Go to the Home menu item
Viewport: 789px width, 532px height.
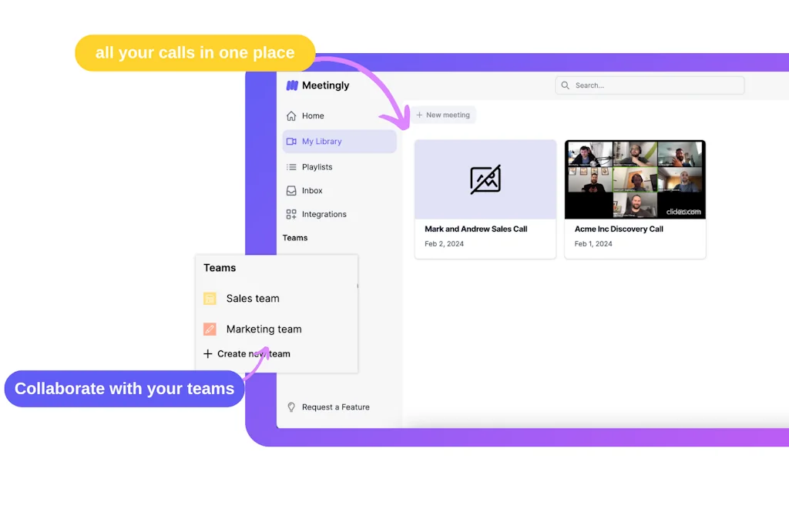(x=340, y=115)
